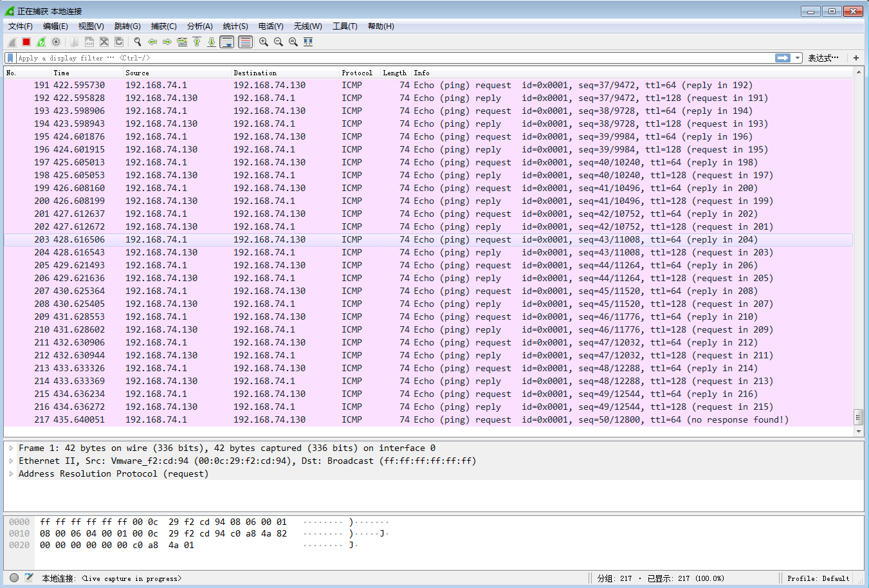The image size is (869, 588).
Task: Zoom in packet text
Action: [264, 42]
